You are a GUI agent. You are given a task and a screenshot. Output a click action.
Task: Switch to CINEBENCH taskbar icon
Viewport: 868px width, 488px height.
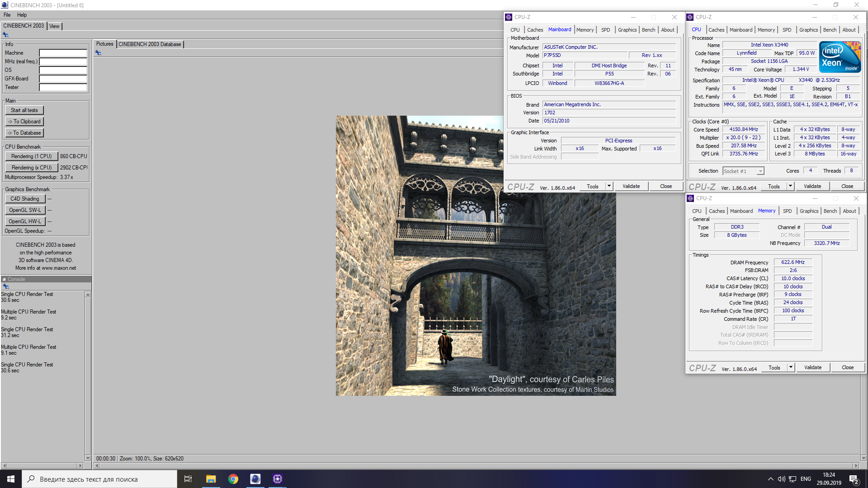255,479
